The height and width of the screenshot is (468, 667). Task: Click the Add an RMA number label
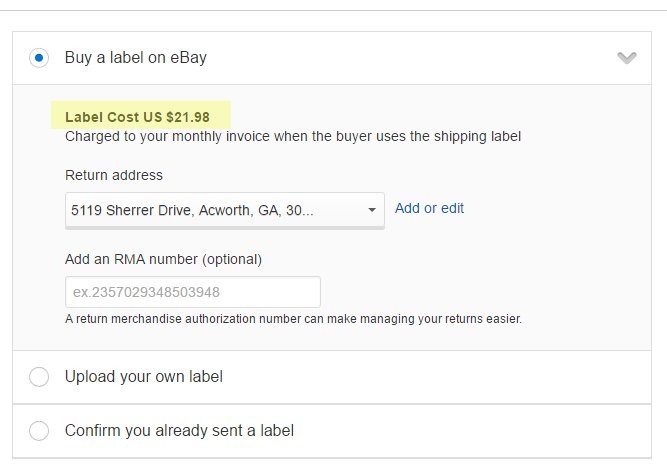pyautogui.click(x=163, y=259)
